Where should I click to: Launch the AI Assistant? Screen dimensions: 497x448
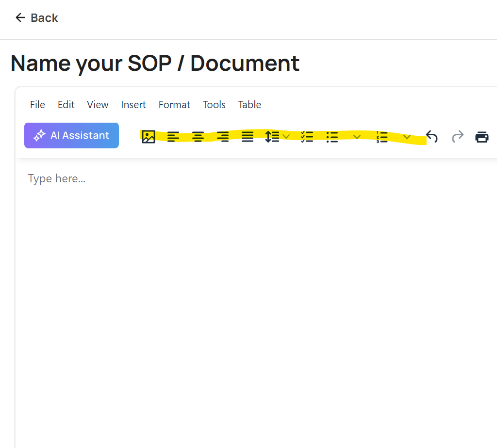72,135
